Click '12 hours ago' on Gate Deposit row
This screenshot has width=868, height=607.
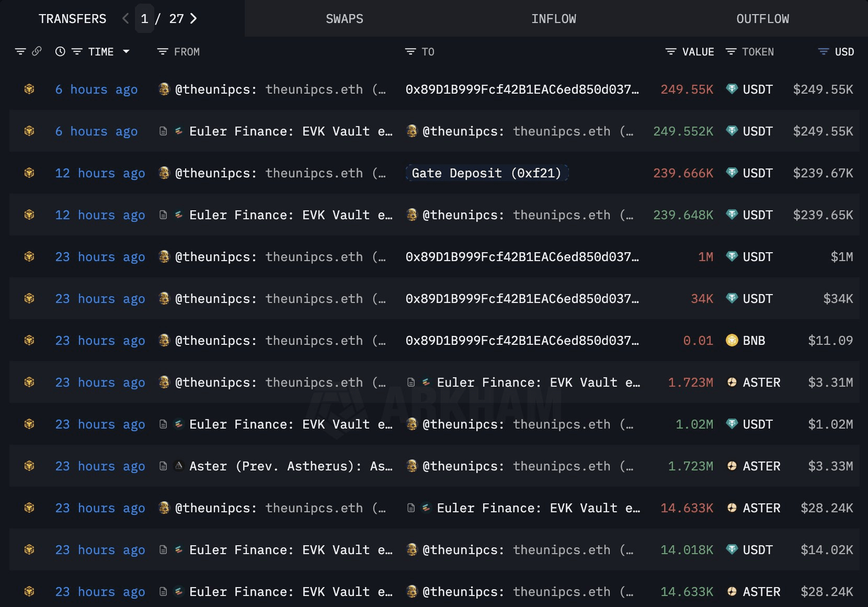tap(100, 173)
